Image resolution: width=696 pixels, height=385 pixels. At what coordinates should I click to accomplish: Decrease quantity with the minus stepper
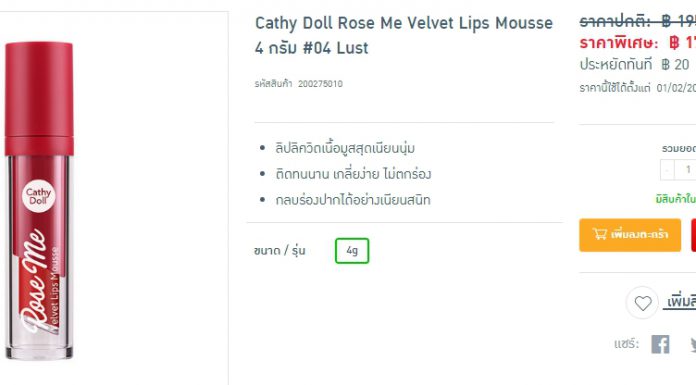point(667,170)
